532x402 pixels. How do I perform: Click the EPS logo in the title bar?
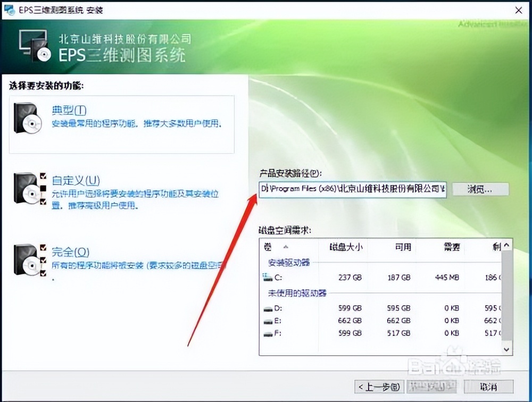(9, 10)
